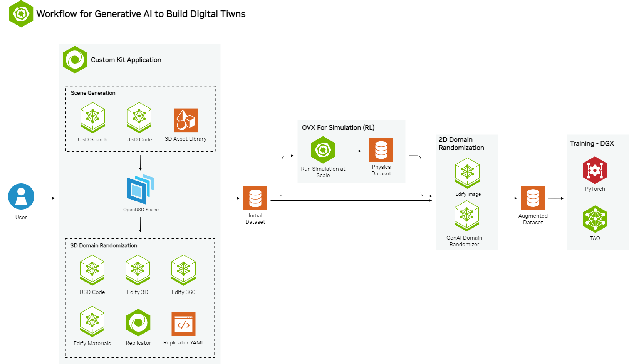Click the '3D Asset Library' label text
This screenshot has width=629, height=364.
click(186, 139)
